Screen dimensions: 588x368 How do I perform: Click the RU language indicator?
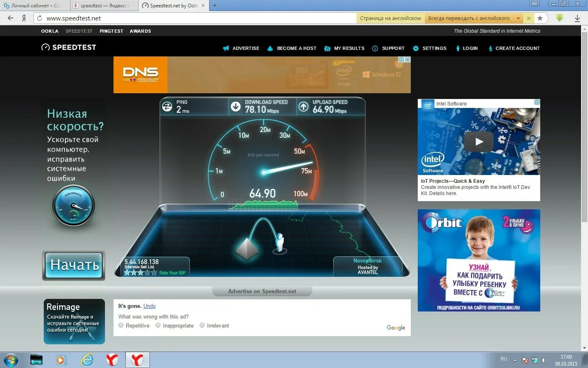click(504, 359)
